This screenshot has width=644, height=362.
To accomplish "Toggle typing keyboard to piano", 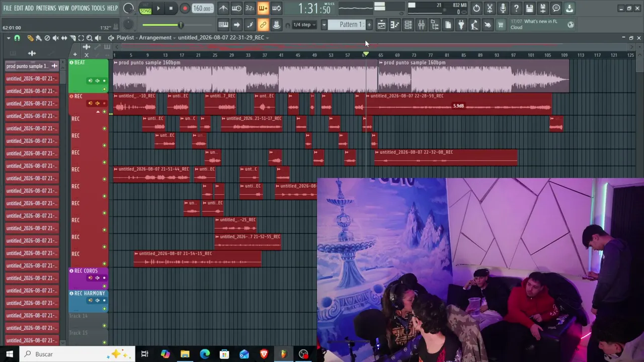I will 223,25.
